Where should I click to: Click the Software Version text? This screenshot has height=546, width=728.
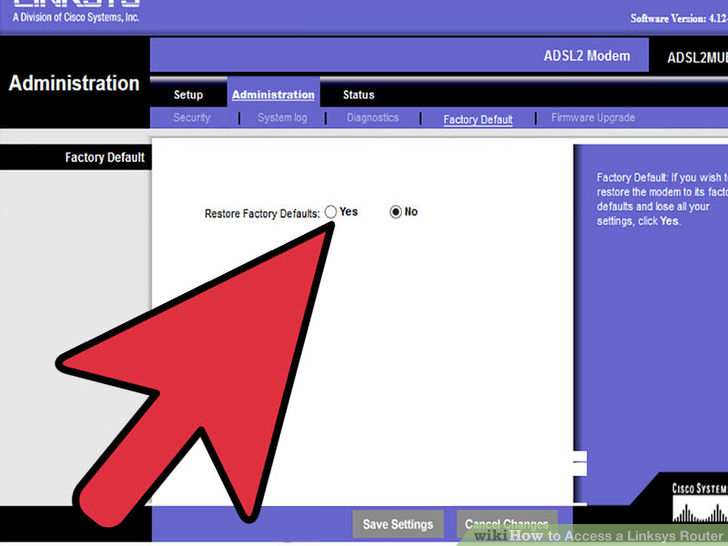[679, 19]
